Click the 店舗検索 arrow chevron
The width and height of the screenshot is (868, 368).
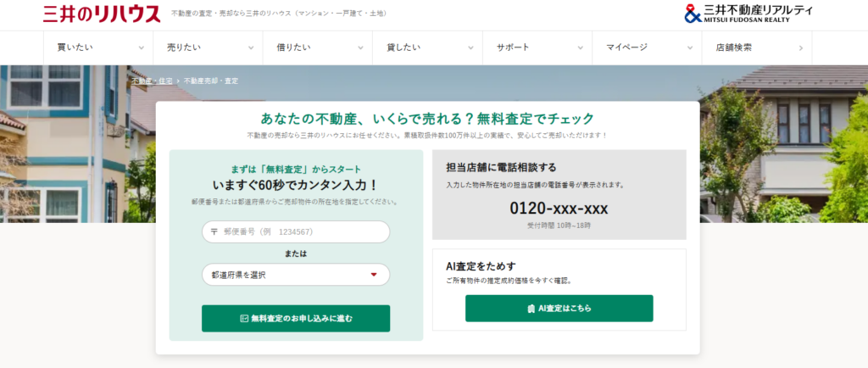pos(800,48)
